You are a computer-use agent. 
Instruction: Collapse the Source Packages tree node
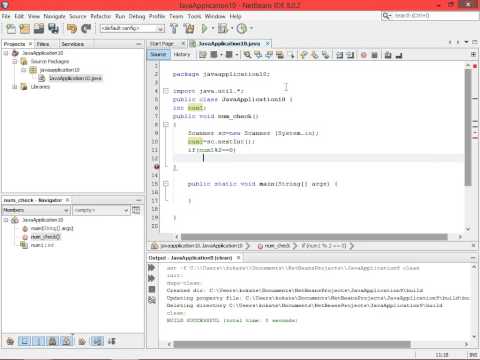[15, 61]
